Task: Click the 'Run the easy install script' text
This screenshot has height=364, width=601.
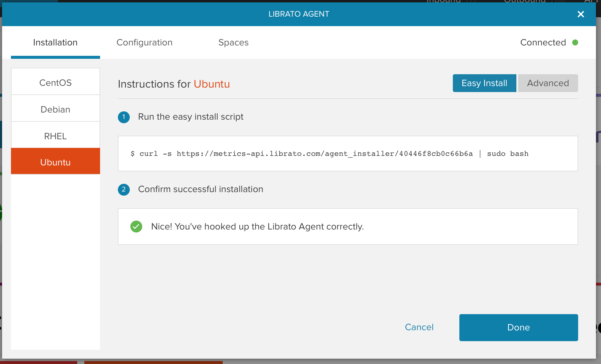Action: [191, 117]
